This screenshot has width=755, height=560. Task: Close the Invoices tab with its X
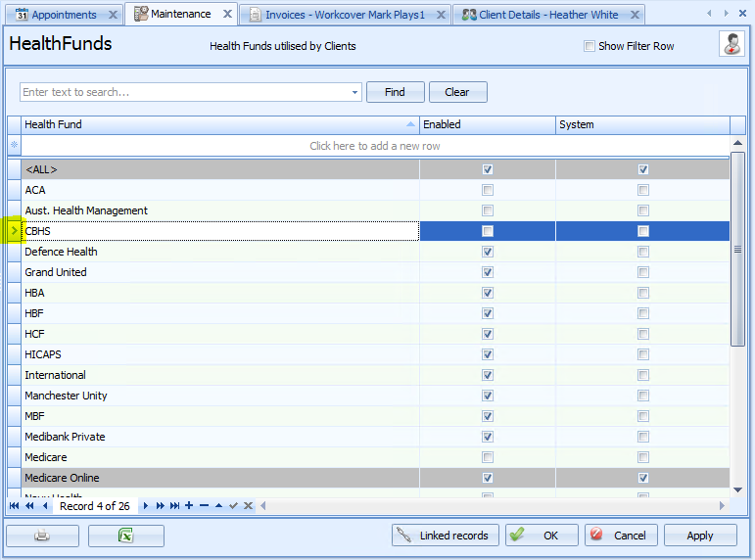[441, 15]
